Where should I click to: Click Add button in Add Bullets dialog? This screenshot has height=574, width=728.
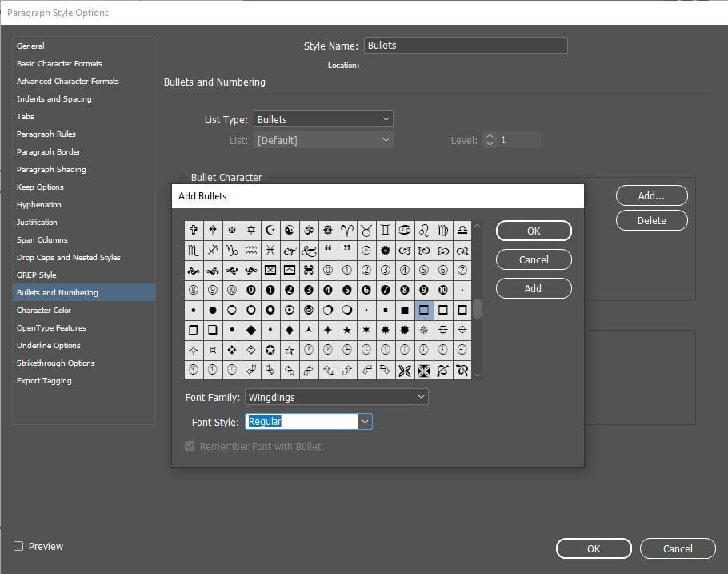point(534,288)
